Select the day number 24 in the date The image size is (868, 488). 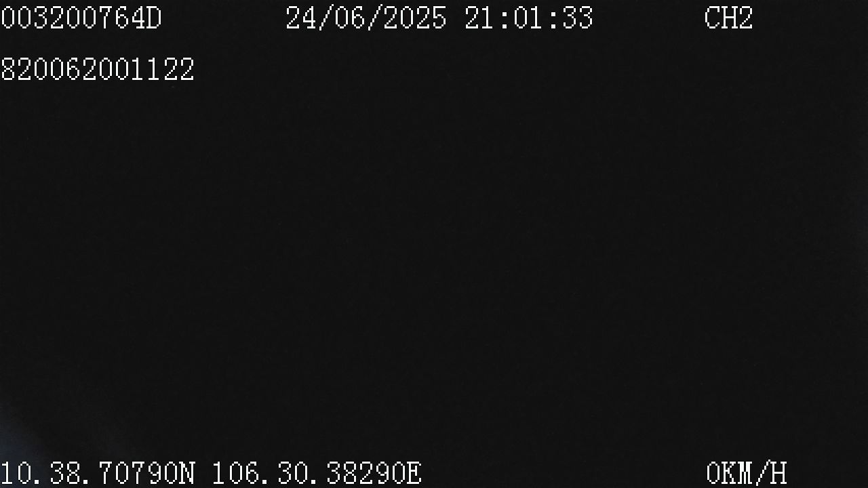click(301, 18)
